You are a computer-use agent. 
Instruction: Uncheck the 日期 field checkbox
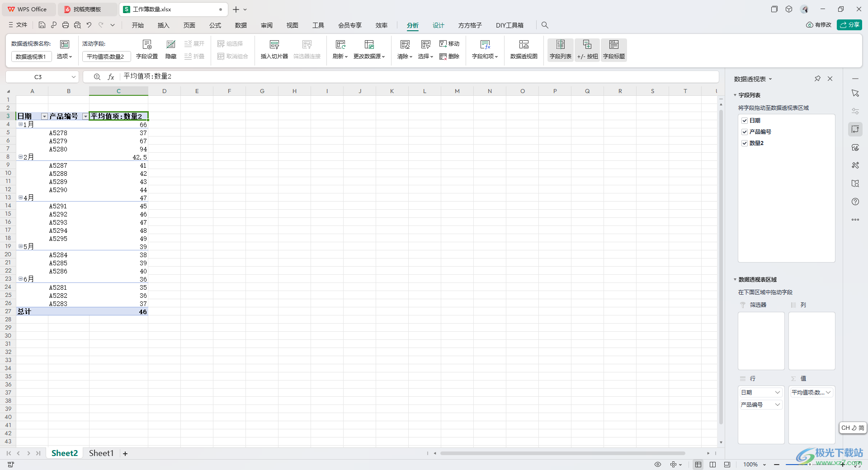point(745,121)
